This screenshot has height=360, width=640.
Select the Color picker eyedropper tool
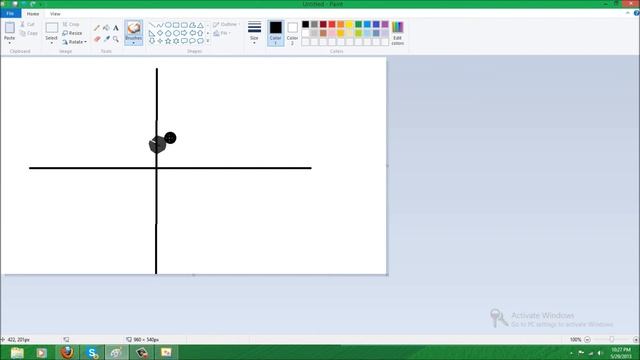(106, 39)
